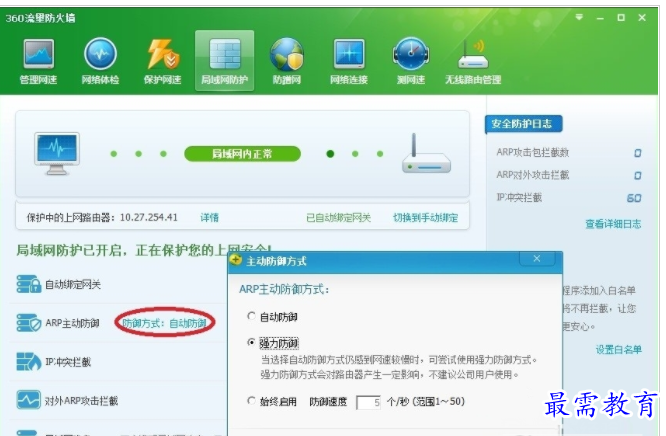Close the 主动防御方式 dialog
This screenshot has height=436, width=666.
tap(537, 259)
